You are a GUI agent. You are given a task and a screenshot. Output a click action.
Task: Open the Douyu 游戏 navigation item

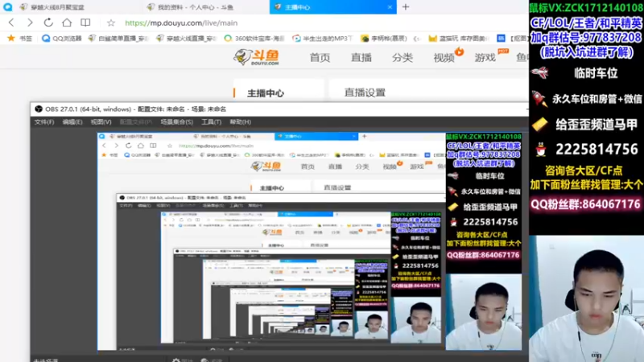[x=485, y=57]
